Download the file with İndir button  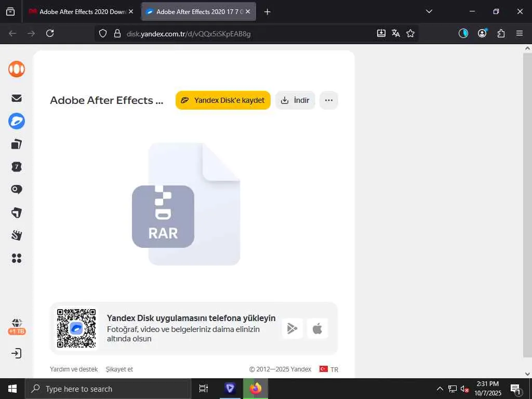coord(295,100)
